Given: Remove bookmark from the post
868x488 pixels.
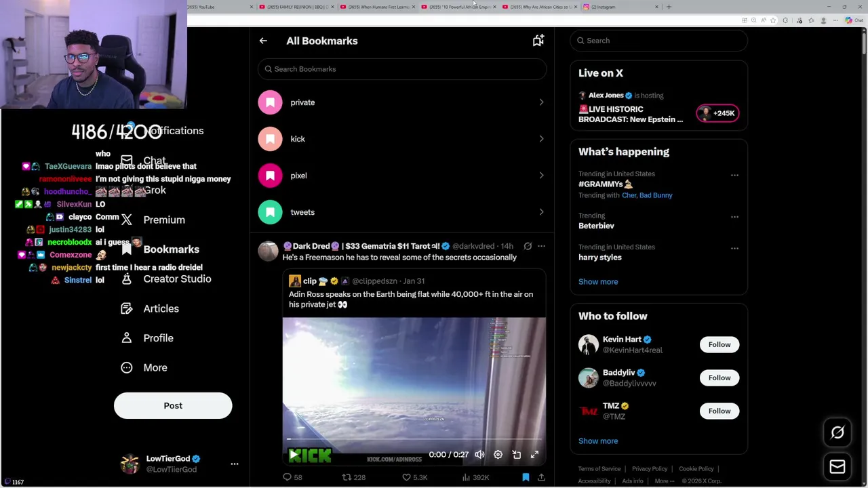Looking at the screenshot, I should pos(526,477).
